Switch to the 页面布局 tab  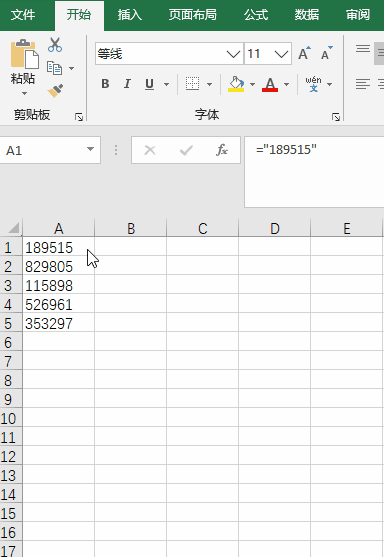(193, 15)
